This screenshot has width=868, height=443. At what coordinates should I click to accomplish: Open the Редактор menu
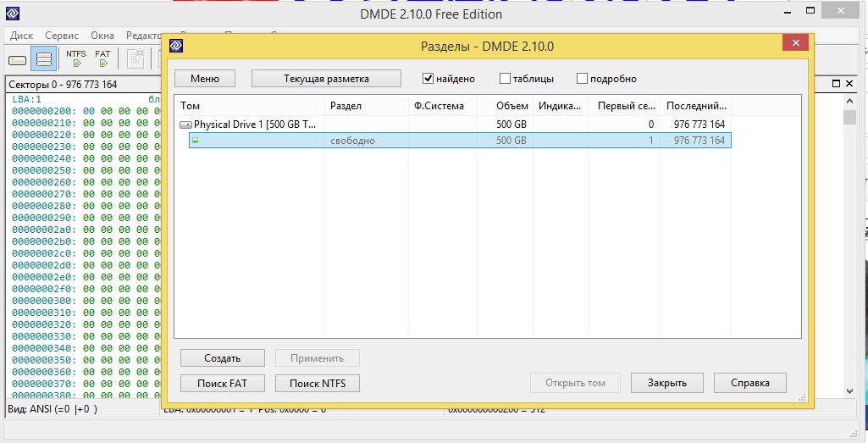[x=143, y=36]
